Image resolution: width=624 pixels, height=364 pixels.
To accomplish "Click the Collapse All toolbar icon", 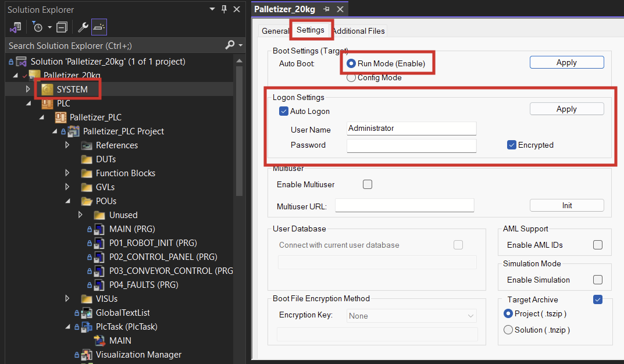I will [x=62, y=27].
